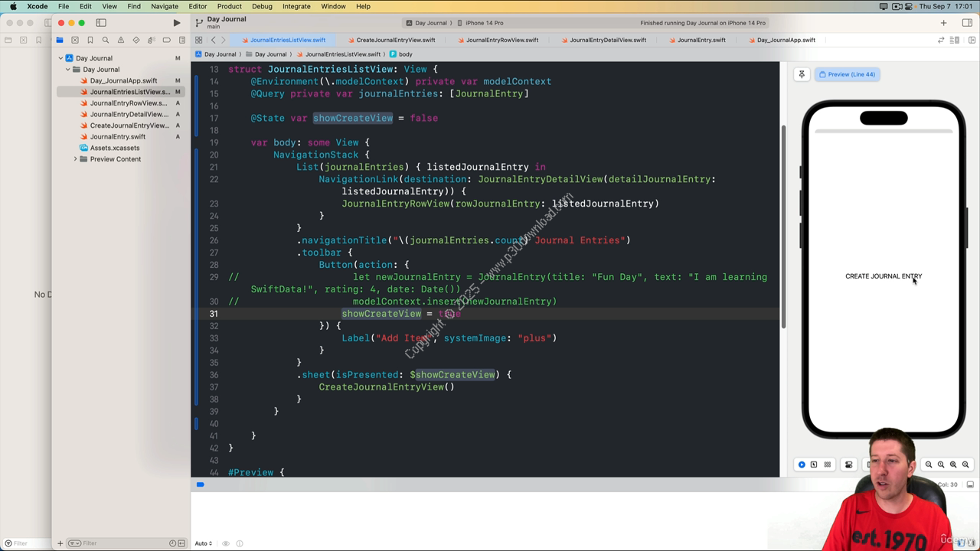980x551 pixels.
Task: Open the Apple menu
Action: click(x=13, y=6)
